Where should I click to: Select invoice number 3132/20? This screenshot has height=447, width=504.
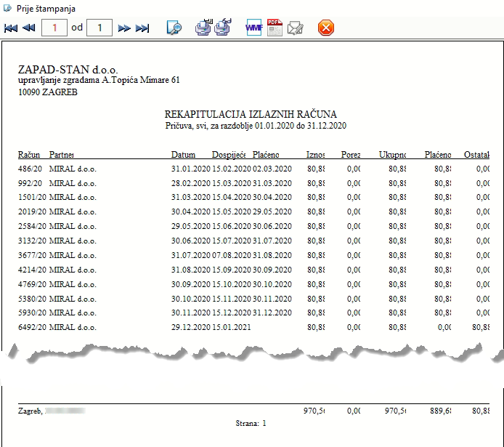click(x=32, y=241)
